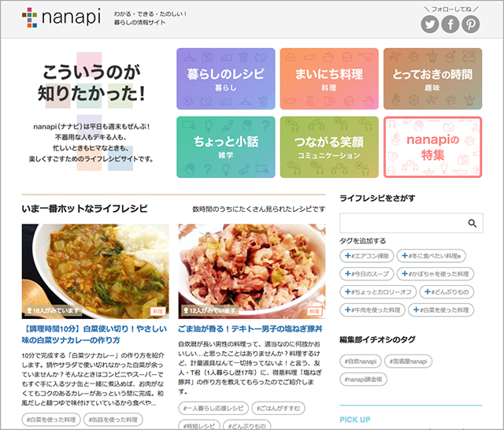The height and width of the screenshot is (430, 504).
Task: Open the Twitter follow icon
Action: point(430,24)
